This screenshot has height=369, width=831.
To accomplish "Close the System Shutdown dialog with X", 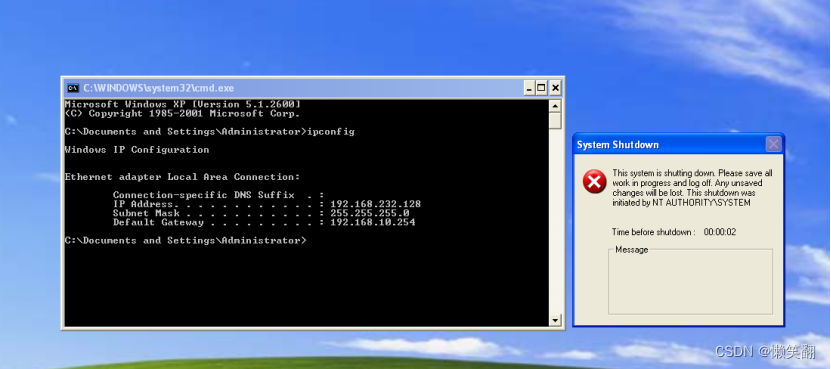I will pos(774,144).
